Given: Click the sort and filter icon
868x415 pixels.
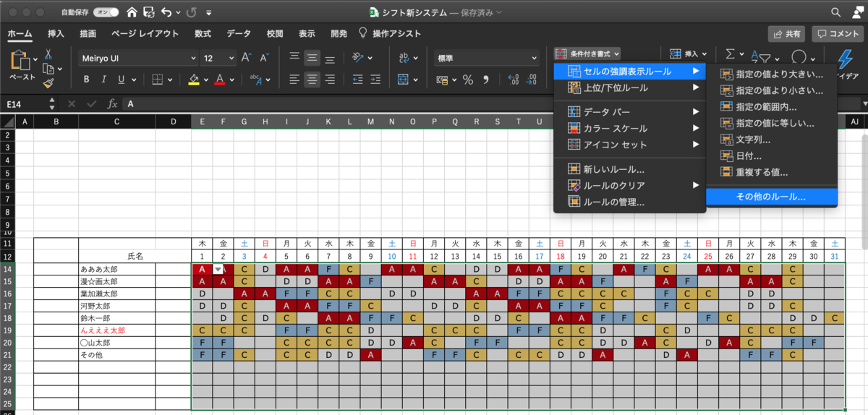Looking at the screenshot, I should point(761,58).
